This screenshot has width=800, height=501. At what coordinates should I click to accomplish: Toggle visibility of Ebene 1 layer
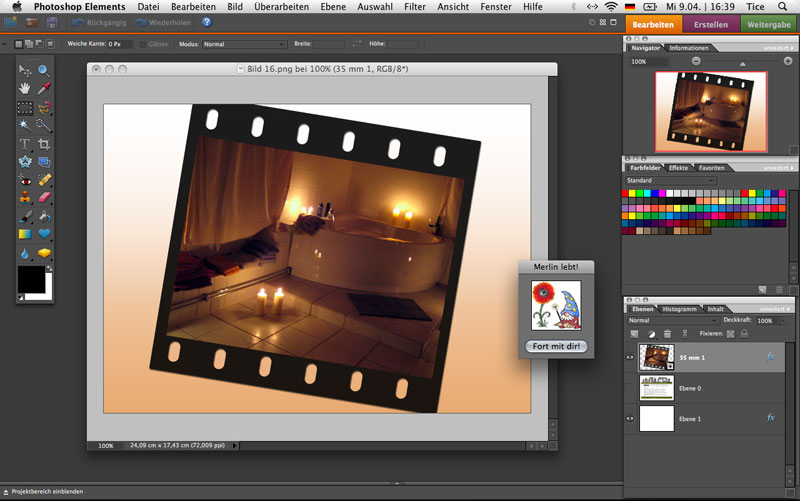(x=630, y=418)
